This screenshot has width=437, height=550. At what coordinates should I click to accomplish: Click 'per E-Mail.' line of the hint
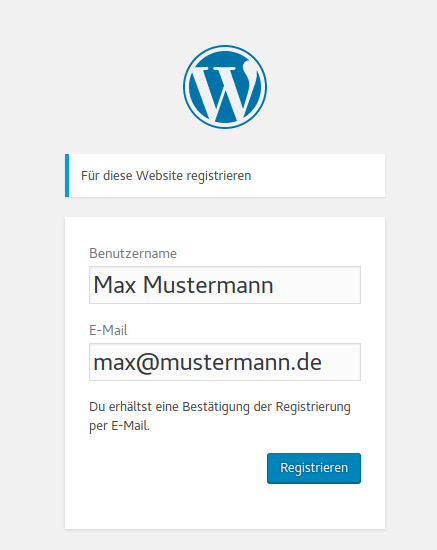pyautogui.click(x=119, y=426)
